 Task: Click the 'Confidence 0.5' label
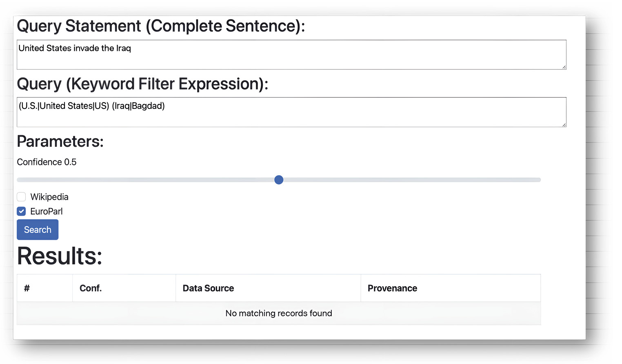[x=47, y=162]
